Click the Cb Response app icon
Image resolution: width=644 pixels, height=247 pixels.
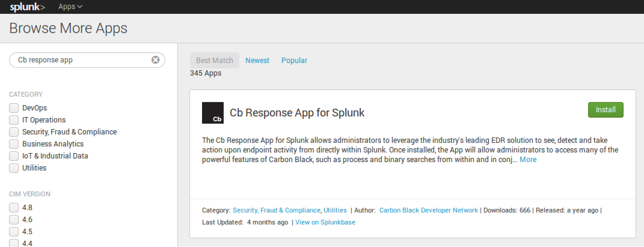coord(213,113)
